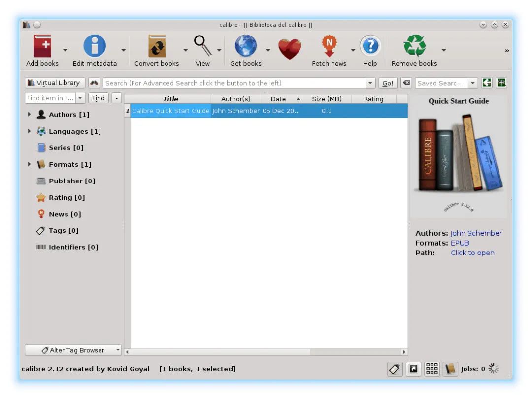
Task: Click the horizontal scrollbar of book list
Action: (266, 352)
